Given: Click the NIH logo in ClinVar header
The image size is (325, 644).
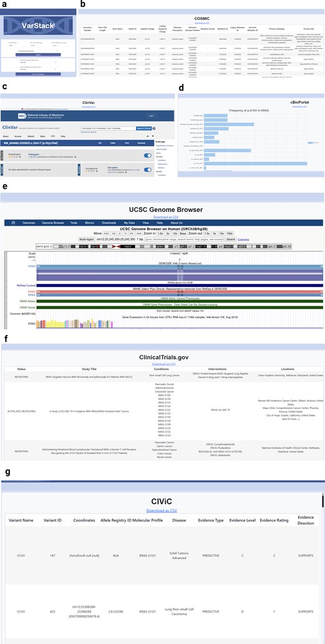Looking at the screenshot, I should (22, 116).
